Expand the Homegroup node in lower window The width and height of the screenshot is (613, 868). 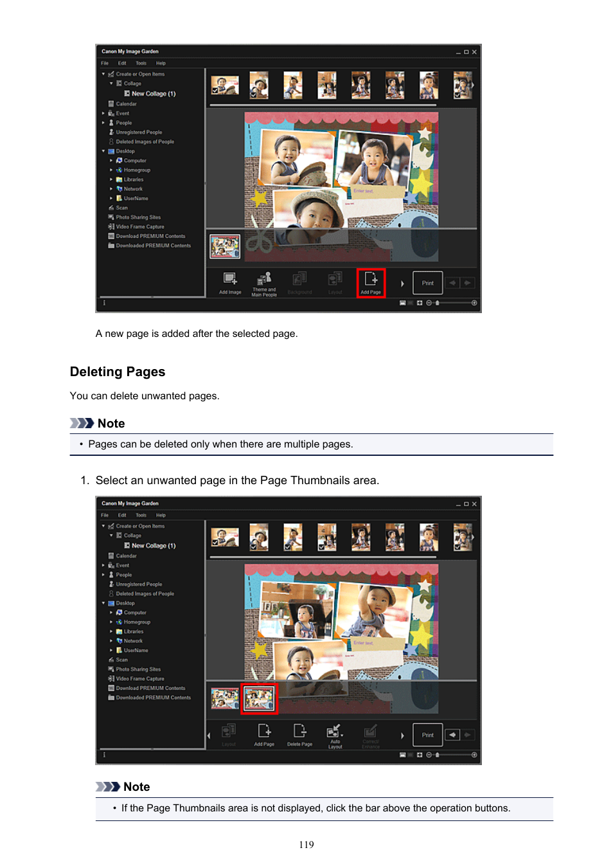(111, 622)
